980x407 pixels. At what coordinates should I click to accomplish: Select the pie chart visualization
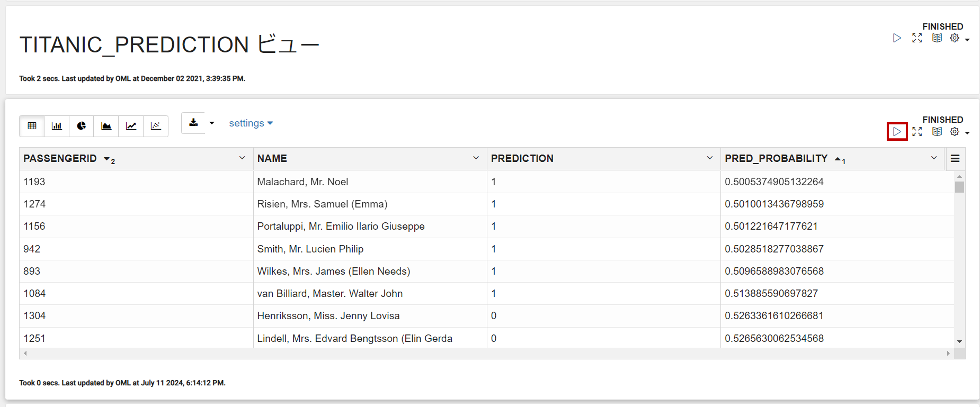[81, 126]
